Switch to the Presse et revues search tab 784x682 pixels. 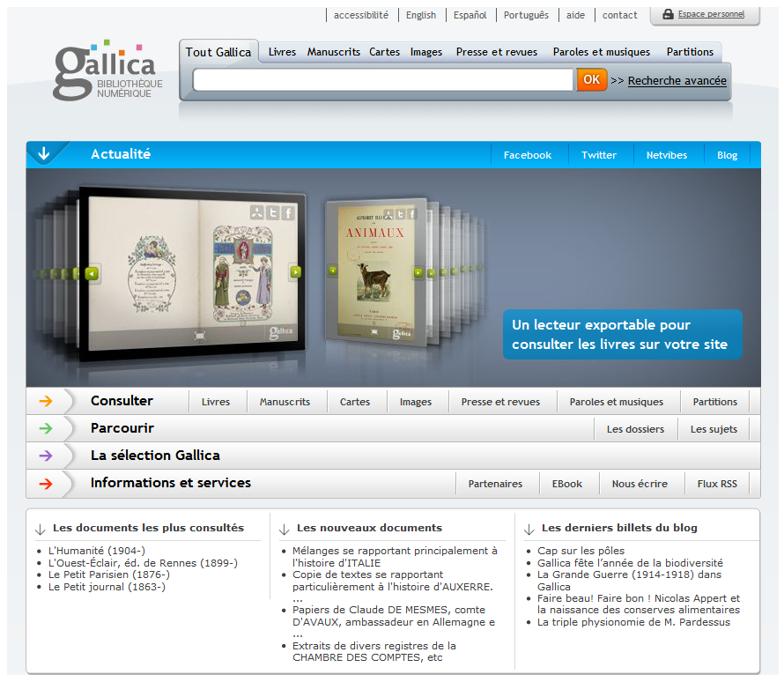coord(497,52)
